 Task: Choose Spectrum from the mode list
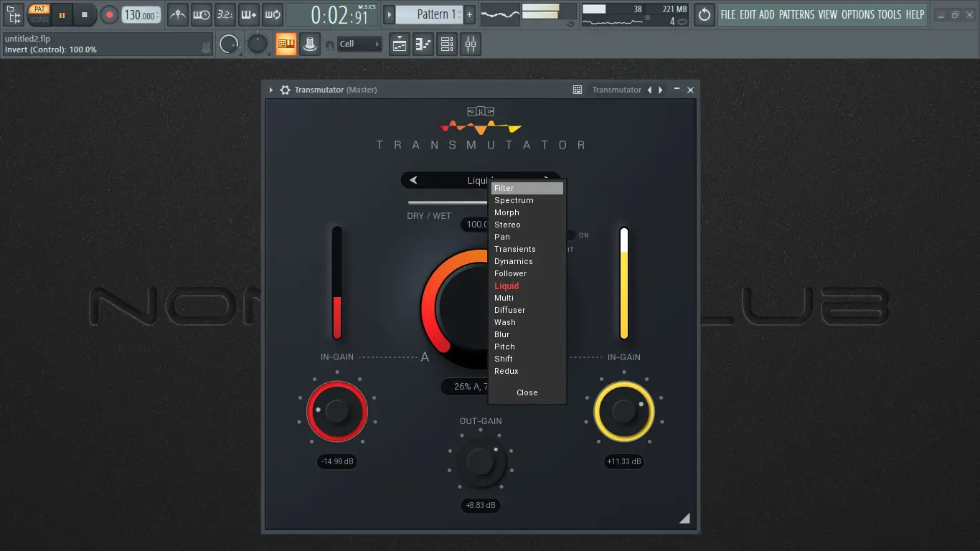tap(527, 200)
